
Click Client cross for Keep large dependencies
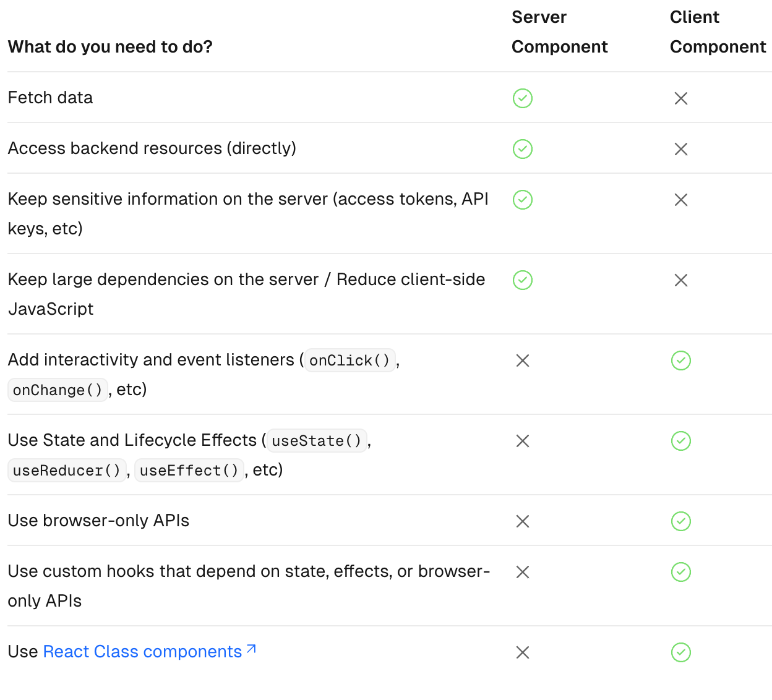[x=681, y=280]
